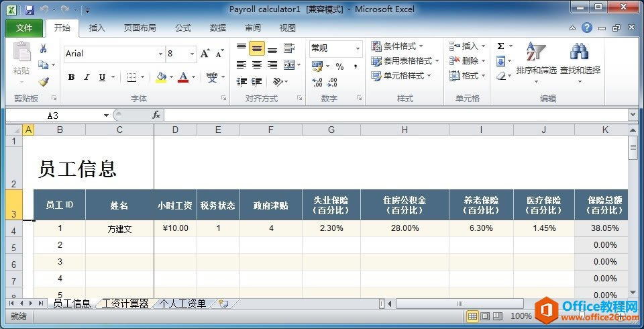Click the Increase Decimal icon
This screenshot has width=644, height=329.
point(317,82)
